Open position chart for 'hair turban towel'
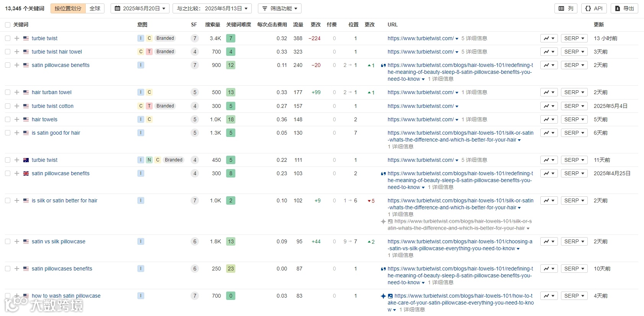Viewport: 644px width, 316px height. (549, 92)
